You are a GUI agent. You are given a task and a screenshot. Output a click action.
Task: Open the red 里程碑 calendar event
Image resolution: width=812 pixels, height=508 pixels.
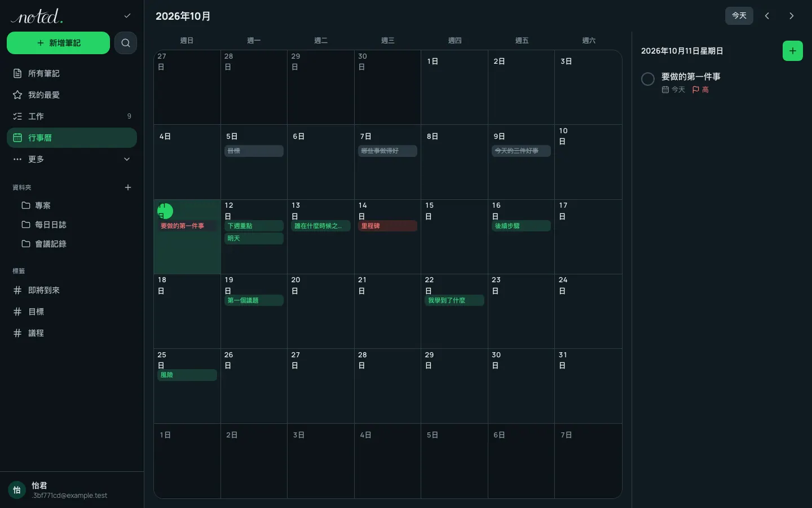click(x=387, y=226)
